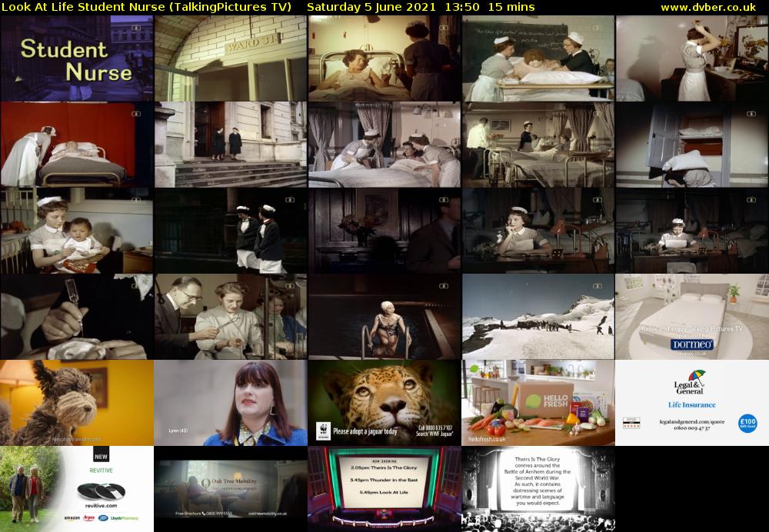The height and width of the screenshot is (532, 769).
Task: Select thumbnail of nurse resting chin on hand
Action: [538, 231]
